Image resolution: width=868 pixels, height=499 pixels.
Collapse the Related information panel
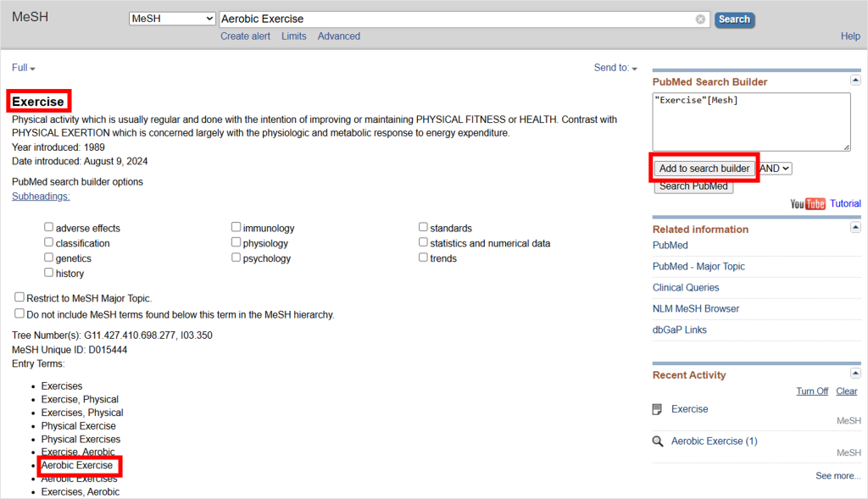(855, 227)
